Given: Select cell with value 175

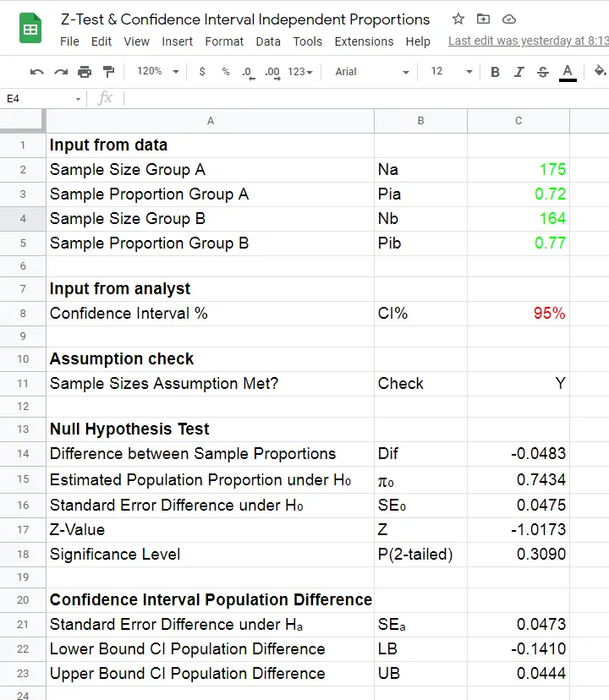Looking at the screenshot, I should click(x=518, y=170).
